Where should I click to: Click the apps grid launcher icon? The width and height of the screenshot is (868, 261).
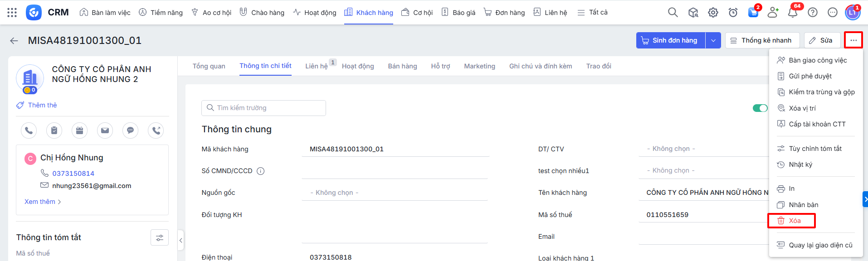pyautogui.click(x=12, y=12)
